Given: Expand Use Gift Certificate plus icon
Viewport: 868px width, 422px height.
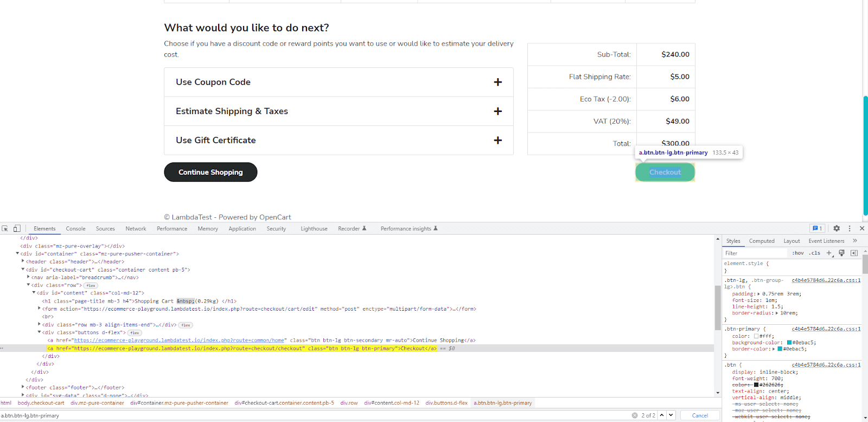Looking at the screenshot, I should click(x=497, y=140).
